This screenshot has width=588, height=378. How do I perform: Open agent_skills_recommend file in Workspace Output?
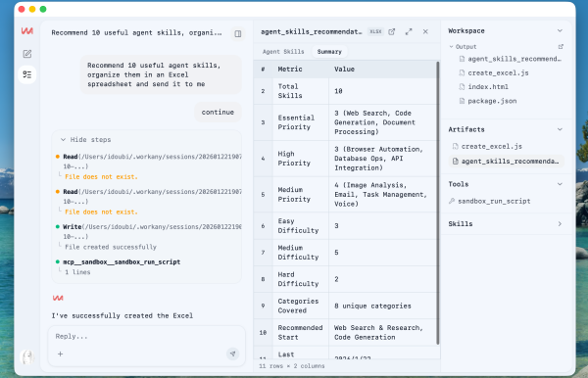[511, 59]
